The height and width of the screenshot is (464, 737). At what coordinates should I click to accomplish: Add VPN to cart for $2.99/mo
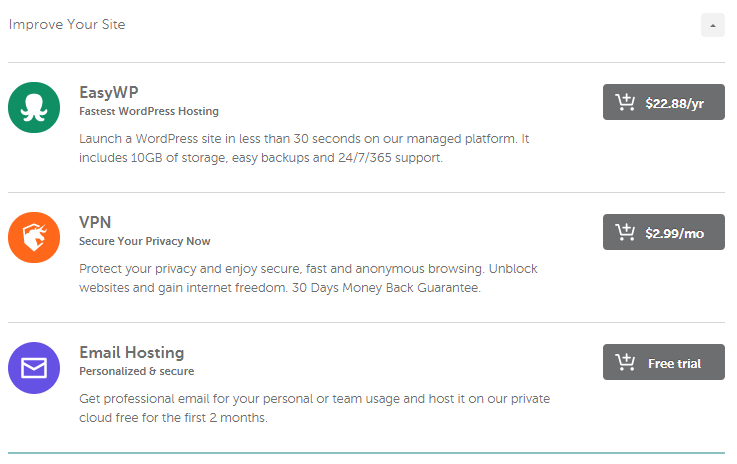tap(664, 232)
